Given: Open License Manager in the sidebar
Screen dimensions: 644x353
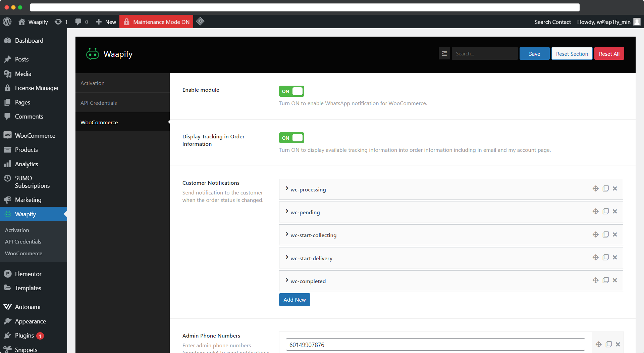Looking at the screenshot, I should click(x=34, y=88).
